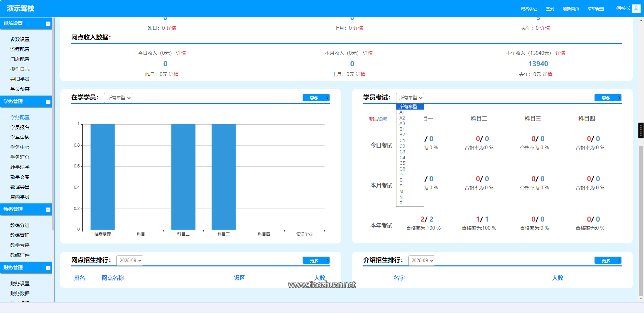
Task: Click the 科目三 bar in chart
Action: pyautogui.click(x=224, y=177)
